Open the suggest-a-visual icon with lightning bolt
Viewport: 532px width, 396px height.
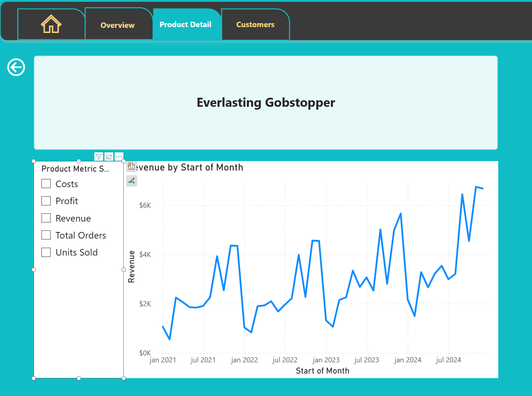pyautogui.click(x=132, y=167)
